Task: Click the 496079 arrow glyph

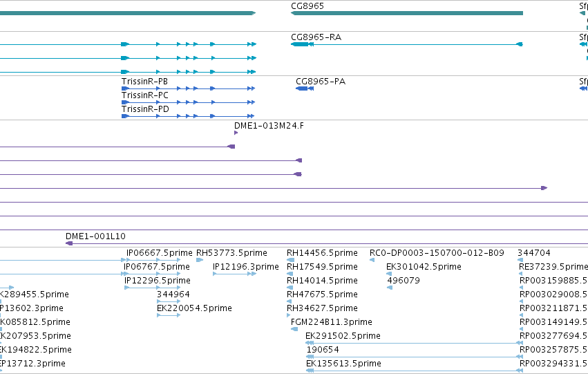Action: (390, 288)
